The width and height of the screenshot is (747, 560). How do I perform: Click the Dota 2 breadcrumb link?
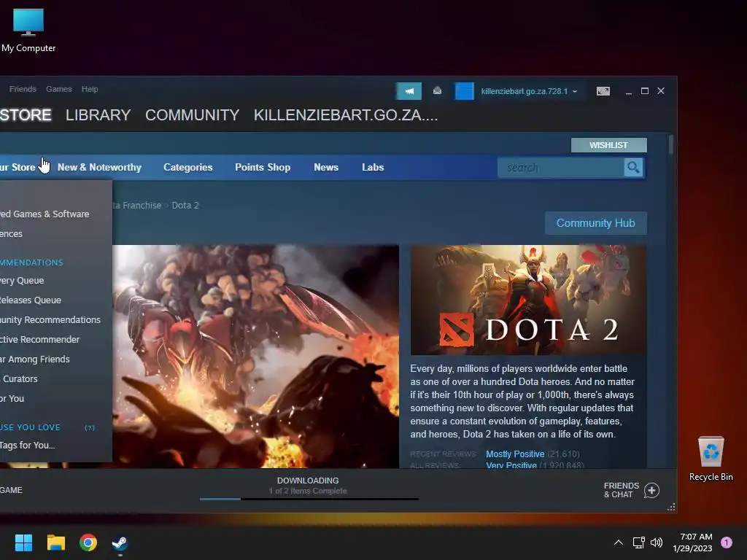click(185, 205)
